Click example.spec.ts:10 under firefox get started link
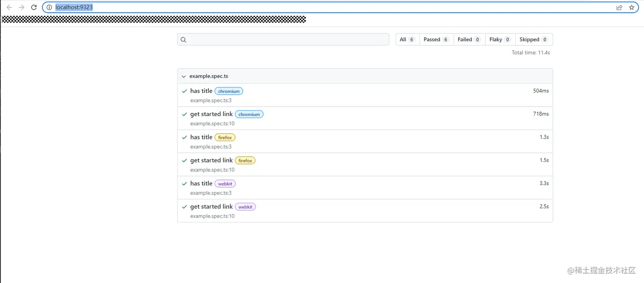This screenshot has height=283, width=644. (213, 170)
